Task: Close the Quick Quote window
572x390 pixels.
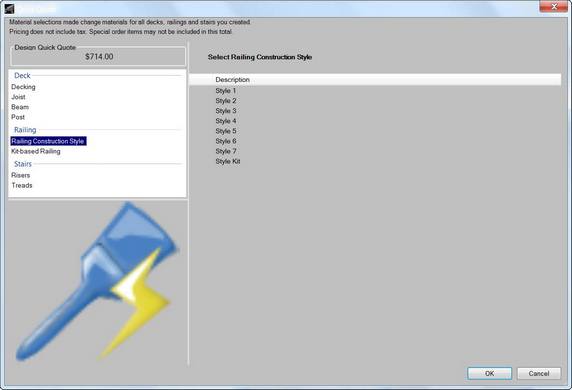Action: (x=553, y=6)
